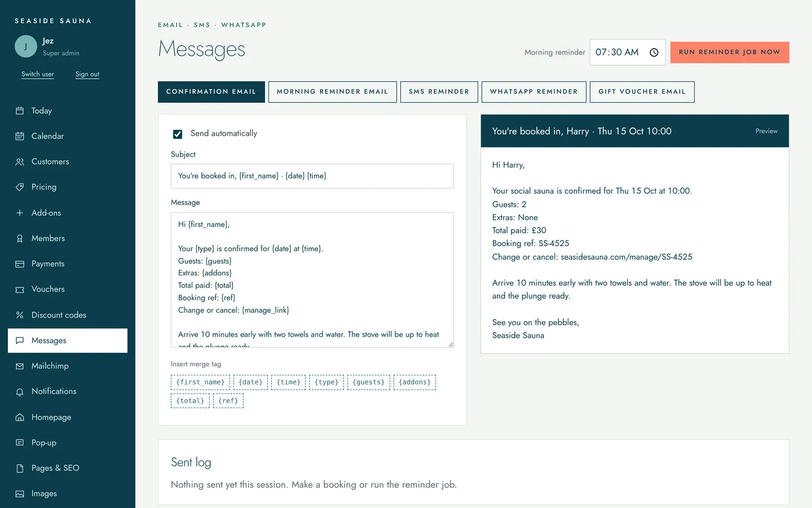The image size is (812, 508).
Task: Click the Messages speech bubble icon
Action: tap(20, 340)
